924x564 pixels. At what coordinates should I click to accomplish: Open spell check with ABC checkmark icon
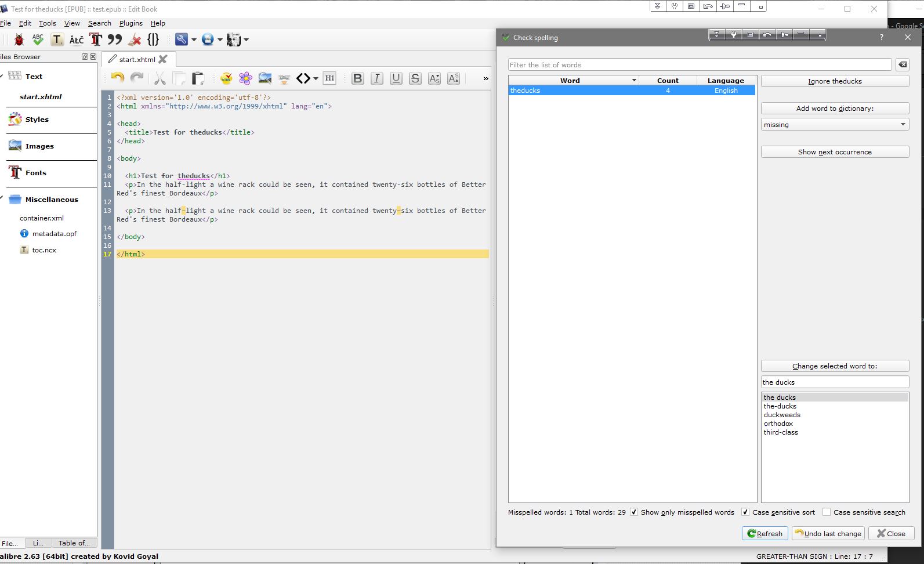click(38, 39)
